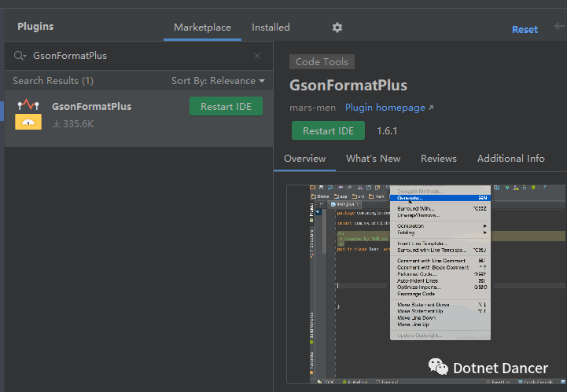
Task: Open the plugins settings gear menu
Action: (337, 27)
